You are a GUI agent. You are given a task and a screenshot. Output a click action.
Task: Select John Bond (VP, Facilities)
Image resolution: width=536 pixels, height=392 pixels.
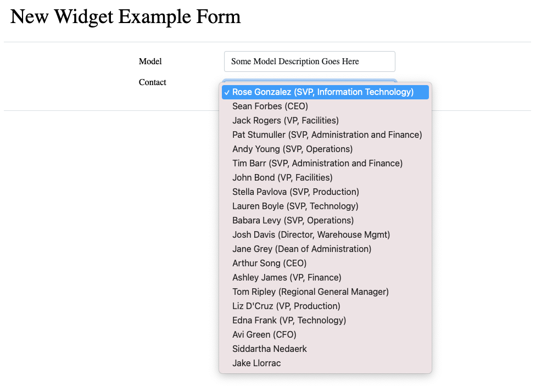pyautogui.click(x=282, y=177)
